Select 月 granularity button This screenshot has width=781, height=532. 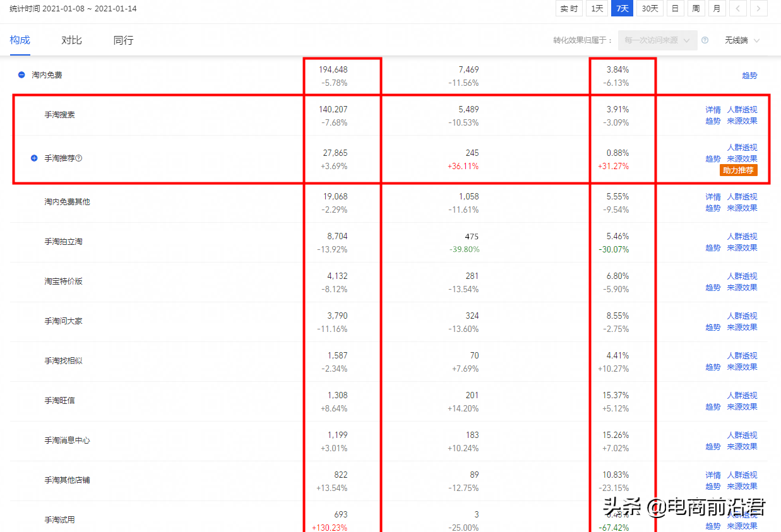click(717, 9)
